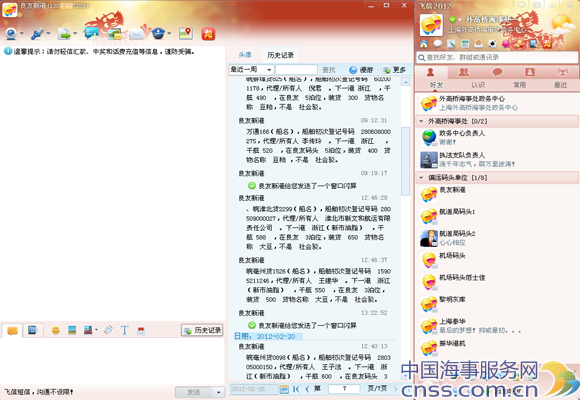Click the 历史记录 button above the input box

pyautogui.click(x=202, y=330)
